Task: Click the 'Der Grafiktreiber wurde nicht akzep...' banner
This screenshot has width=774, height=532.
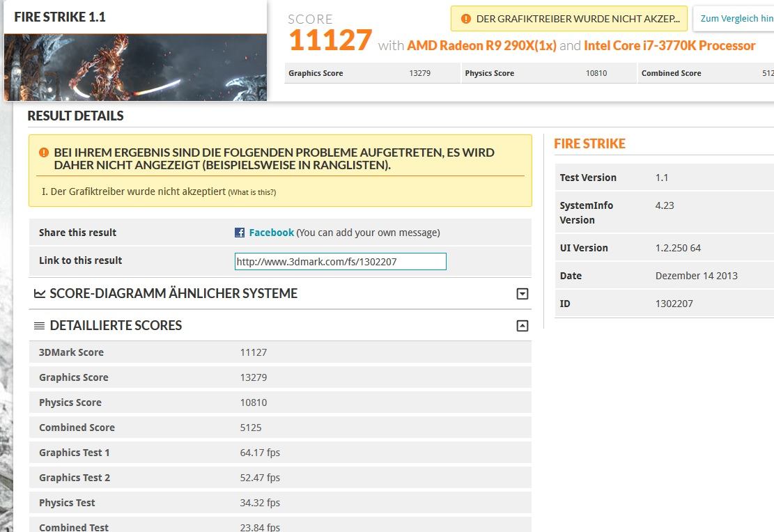Action: pos(568,19)
